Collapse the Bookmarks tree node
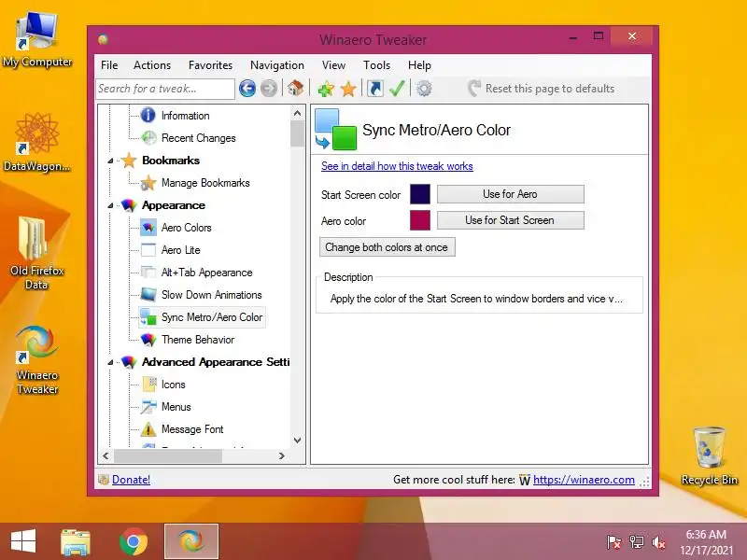Image resolution: width=747 pixels, height=560 pixels. (110, 161)
